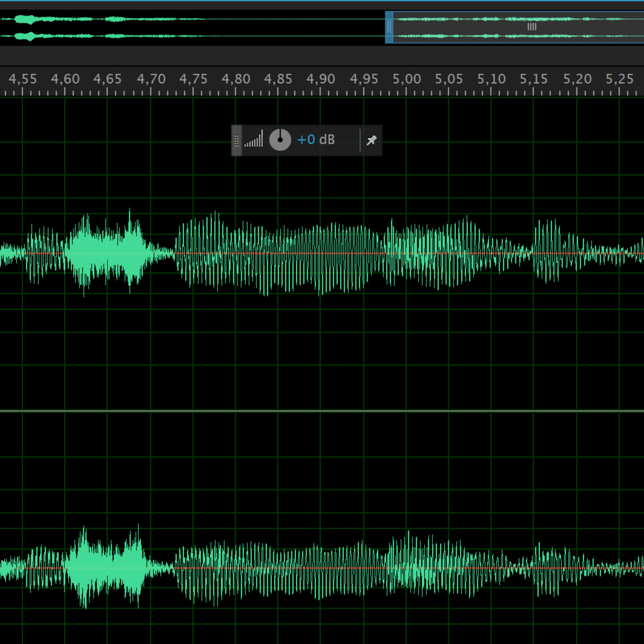The width and height of the screenshot is (644, 644).
Task: Click the 5,00 mark on the time ruler
Action: (x=407, y=79)
